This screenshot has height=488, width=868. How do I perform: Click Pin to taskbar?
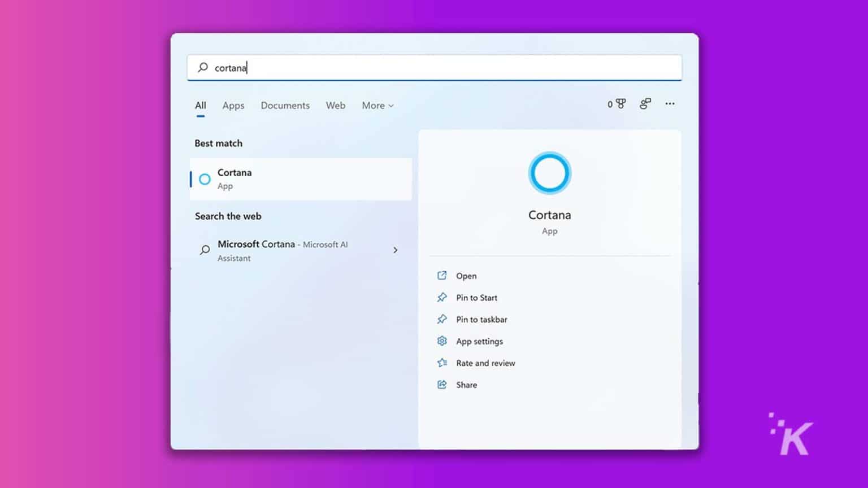click(x=481, y=319)
